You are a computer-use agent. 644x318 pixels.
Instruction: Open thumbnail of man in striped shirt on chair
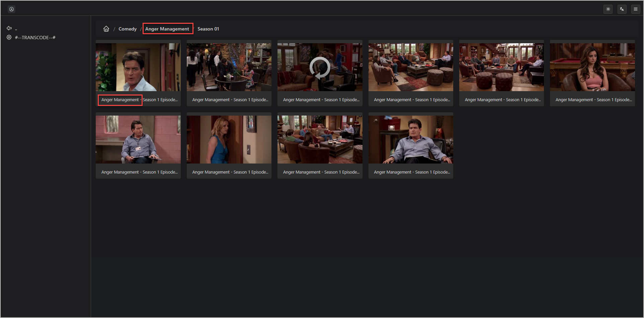click(411, 139)
